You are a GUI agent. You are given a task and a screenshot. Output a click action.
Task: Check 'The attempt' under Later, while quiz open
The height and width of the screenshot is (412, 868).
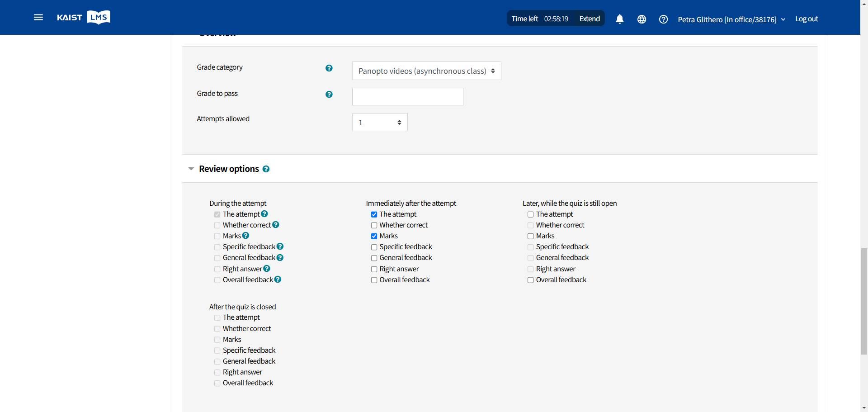tap(531, 214)
